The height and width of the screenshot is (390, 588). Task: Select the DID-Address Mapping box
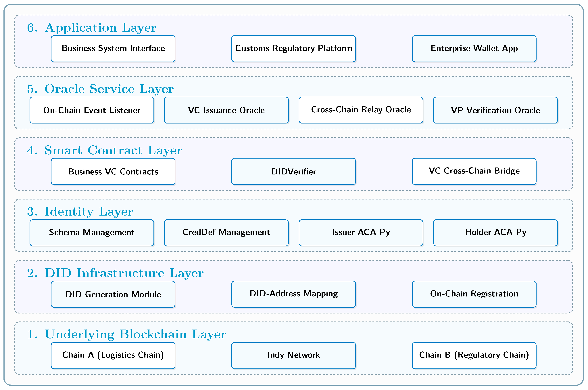click(294, 294)
